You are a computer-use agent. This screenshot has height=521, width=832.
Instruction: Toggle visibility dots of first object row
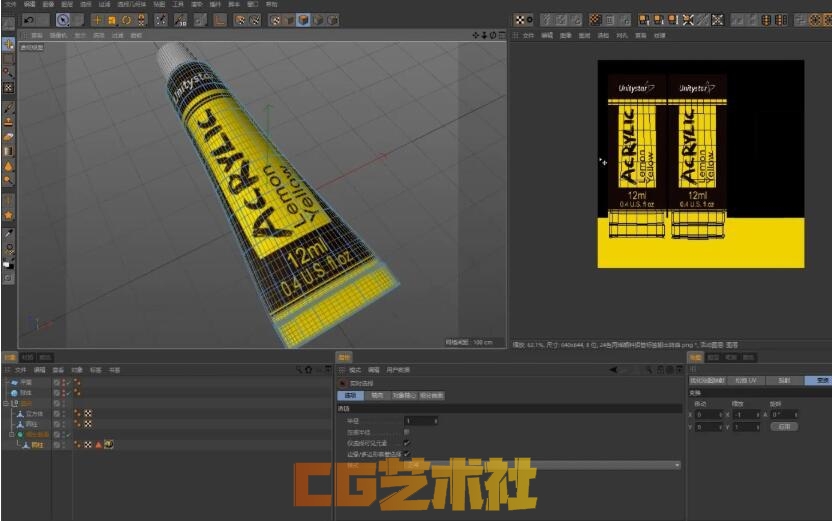[64, 382]
